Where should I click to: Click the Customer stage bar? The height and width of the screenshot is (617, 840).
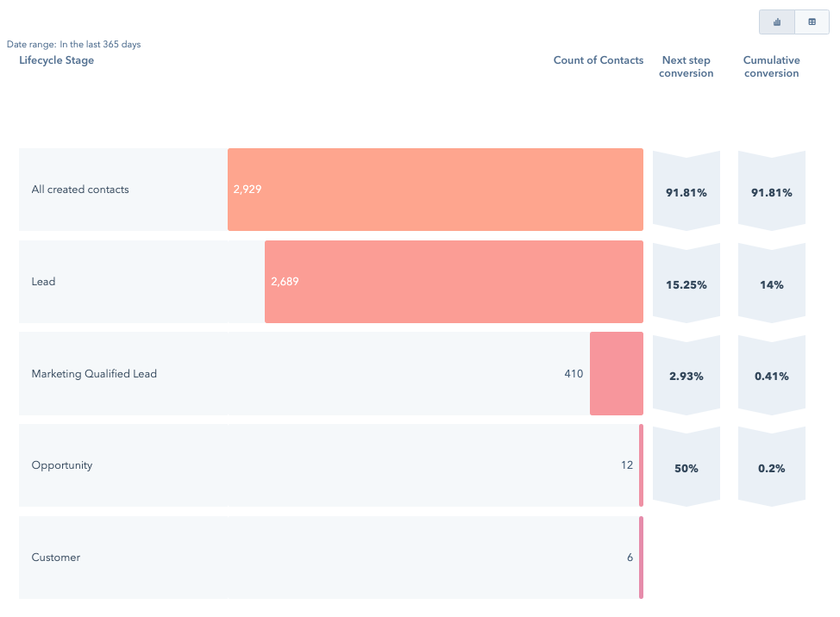(x=642, y=557)
